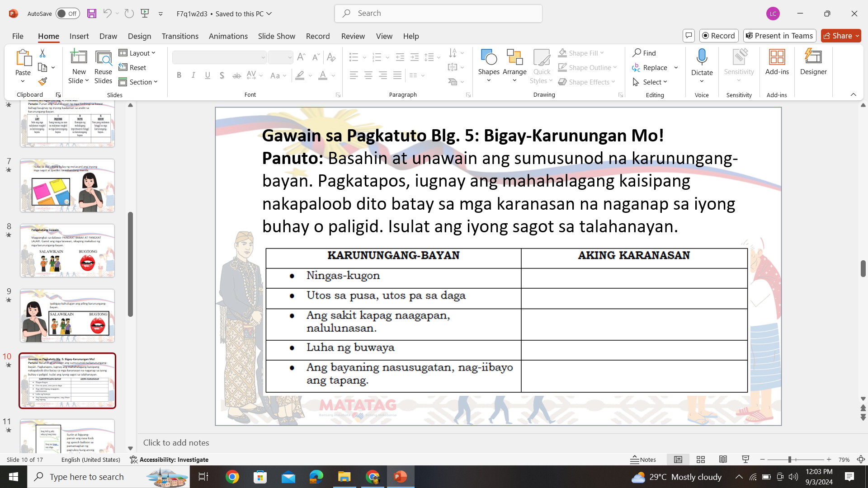Toggle Underline formatting

coord(208,75)
